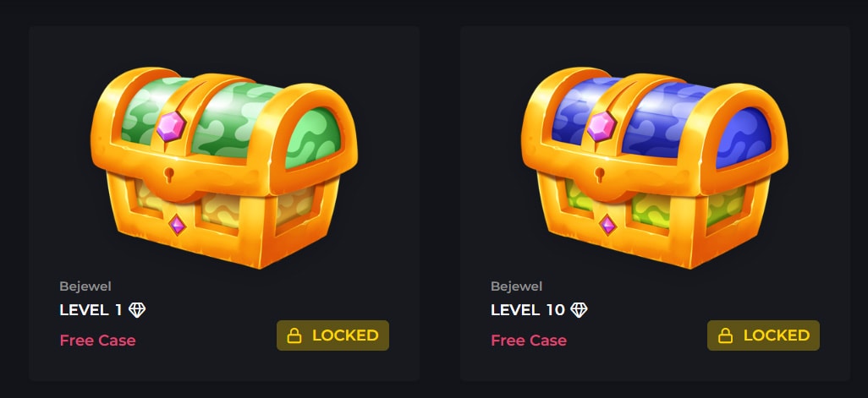The height and width of the screenshot is (398, 868).
Task: Click the diamond icon beside LEVEL 10
Action: point(579,310)
